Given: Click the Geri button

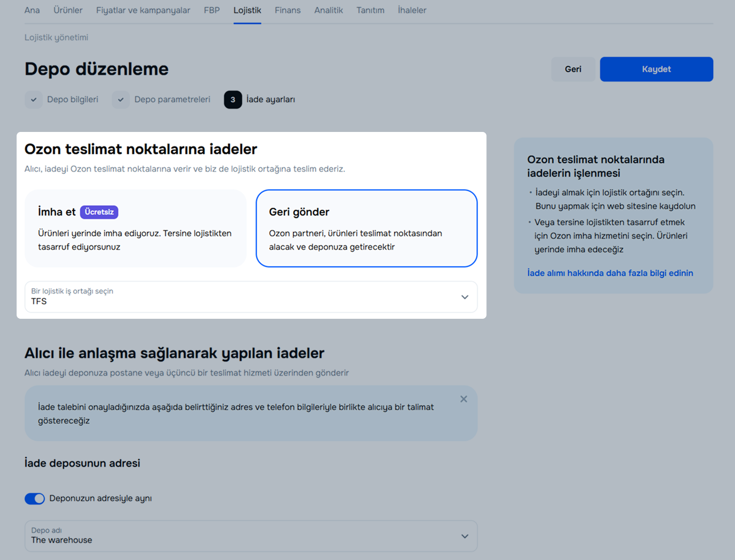Looking at the screenshot, I should click(573, 69).
